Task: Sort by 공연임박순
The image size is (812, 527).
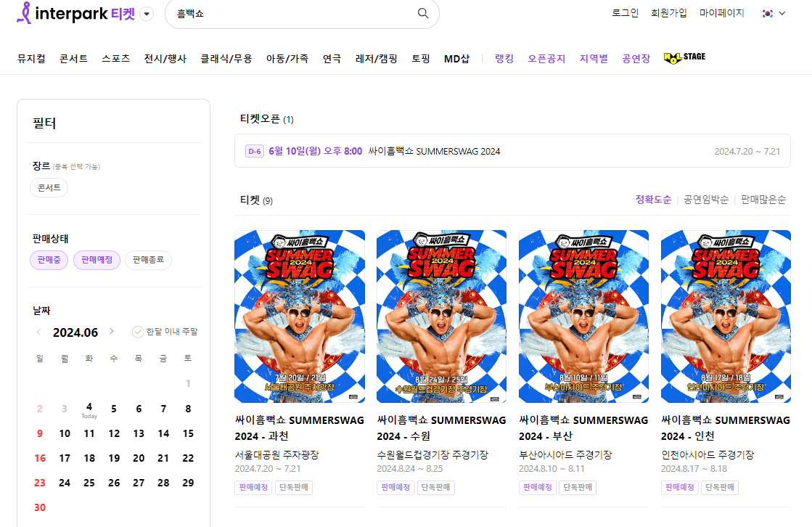Action: [706, 200]
